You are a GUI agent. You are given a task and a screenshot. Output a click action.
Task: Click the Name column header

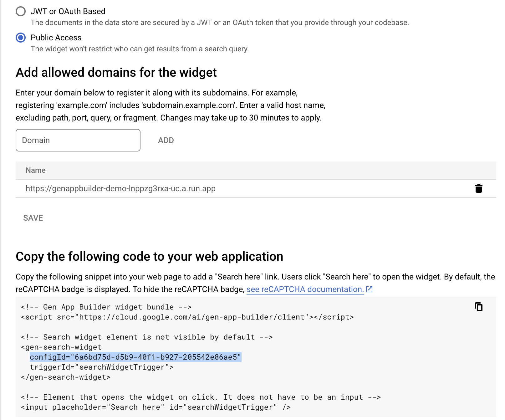[36, 170]
